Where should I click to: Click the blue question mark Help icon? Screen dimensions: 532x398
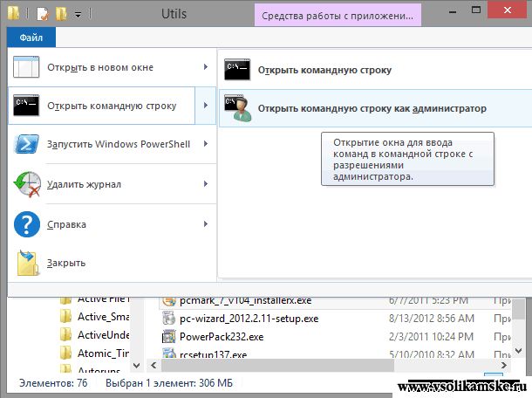point(26,224)
